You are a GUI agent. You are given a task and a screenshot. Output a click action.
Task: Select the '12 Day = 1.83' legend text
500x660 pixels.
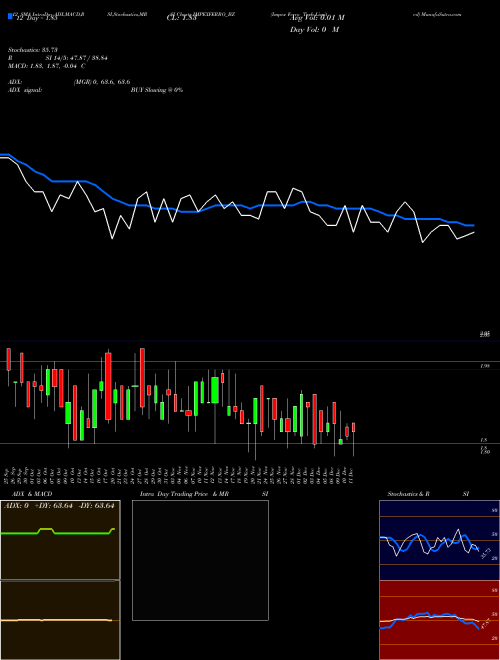click(36, 18)
